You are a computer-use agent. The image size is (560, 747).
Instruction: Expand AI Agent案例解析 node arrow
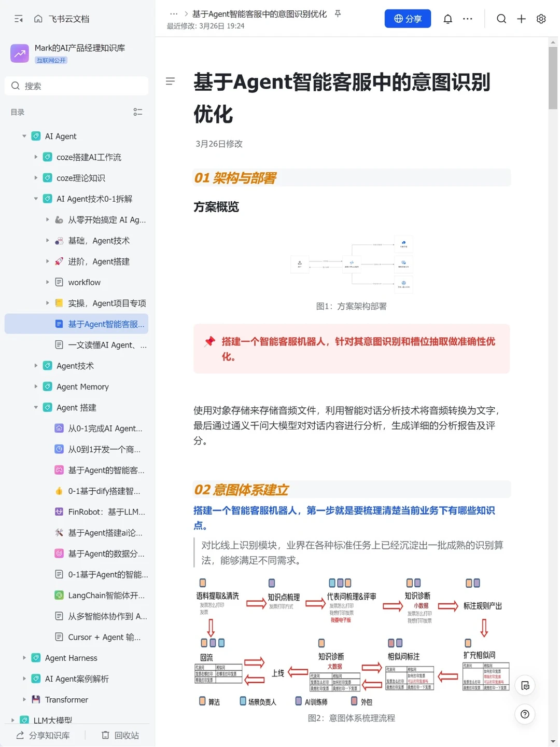tap(24, 679)
